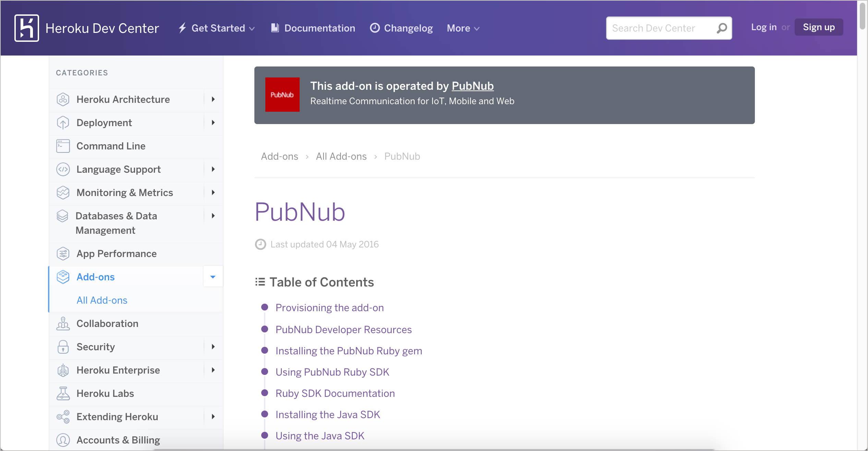Image resolution: width=868 pixels, height=451 pixels.
Task: Click the lightning bolt Get Started icon
Action: [183, 28]
